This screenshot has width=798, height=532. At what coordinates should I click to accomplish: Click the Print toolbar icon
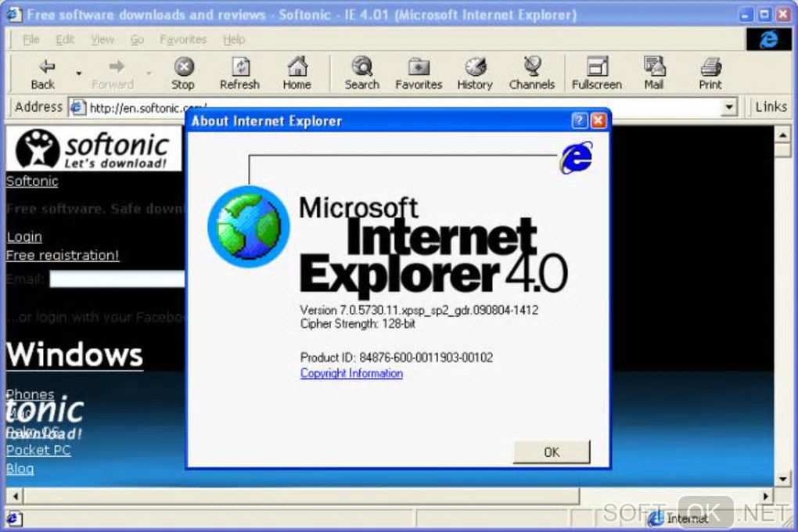(x=710, y=66)
